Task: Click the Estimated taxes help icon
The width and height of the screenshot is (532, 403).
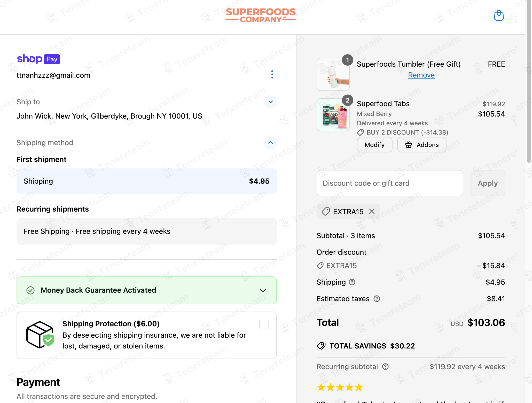Action: pos(377,299)
